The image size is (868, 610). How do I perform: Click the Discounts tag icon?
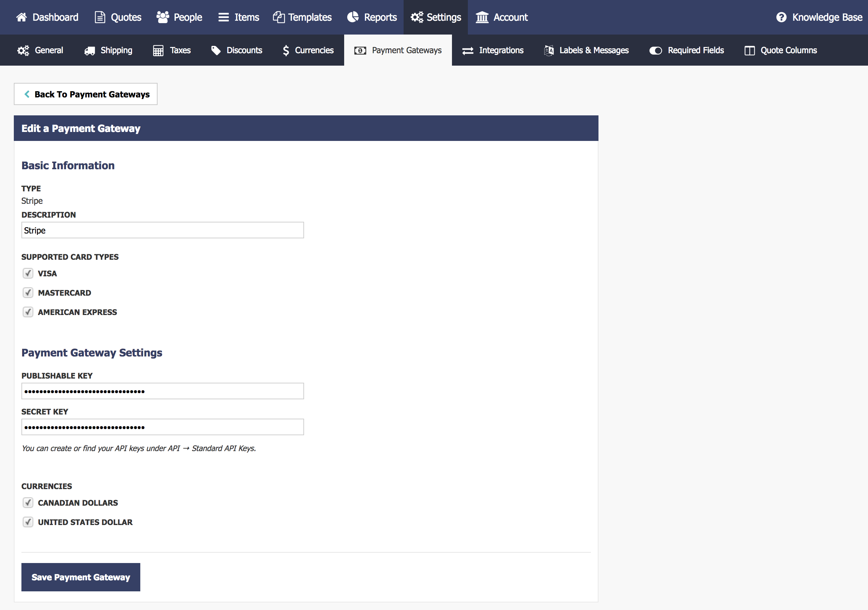coord(216,51)
